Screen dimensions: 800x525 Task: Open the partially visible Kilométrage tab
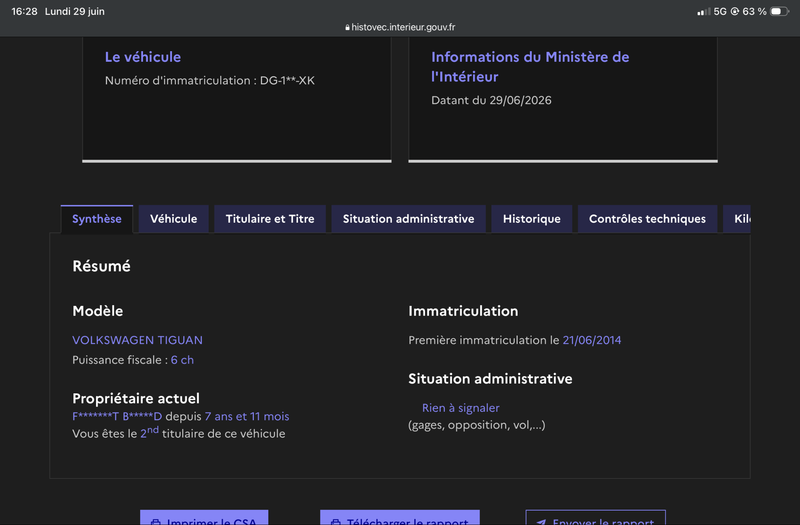737,219
